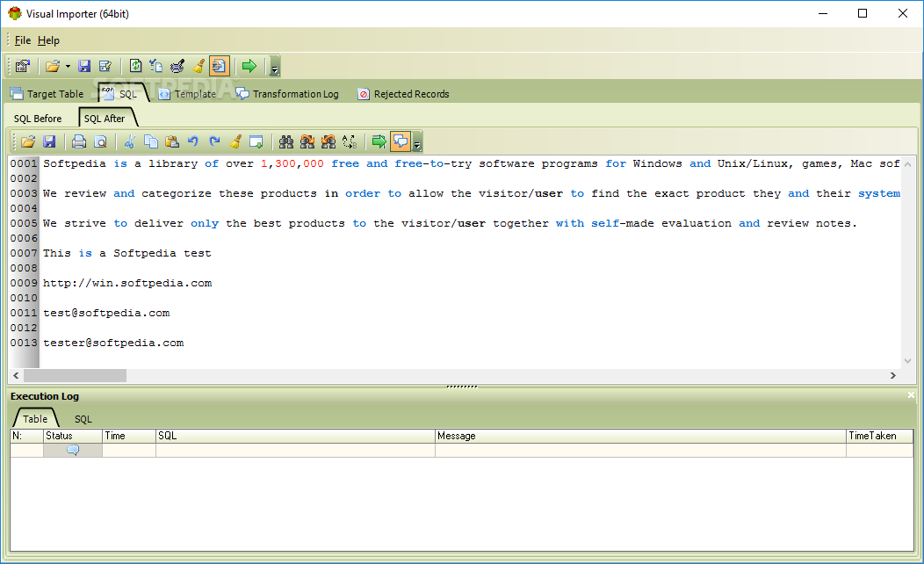The height and width of the screenshot is (564, 924).
Task: Open the Rejected Records tab
Action: coord(404,94)
